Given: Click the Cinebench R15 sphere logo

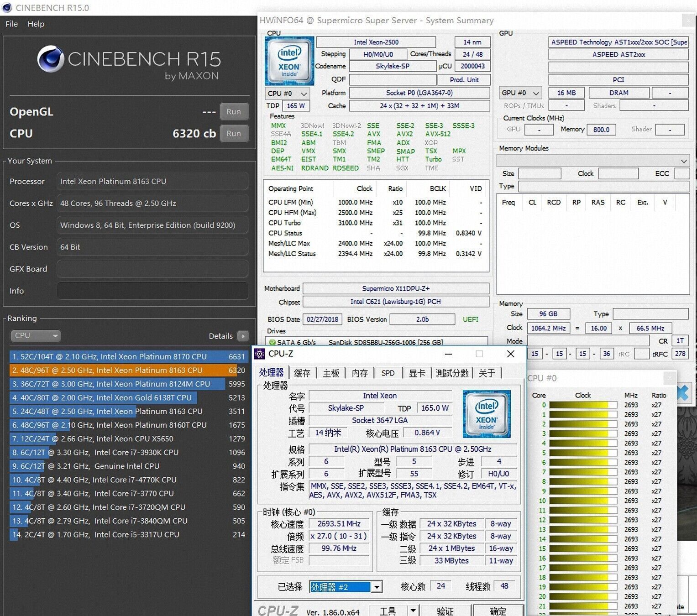Looking at the screenshot, I should coord(50,59).
